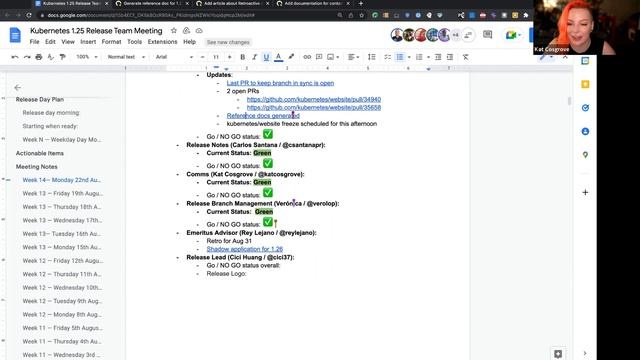Go to Meeting Notes outline heading

coord(36,167)
